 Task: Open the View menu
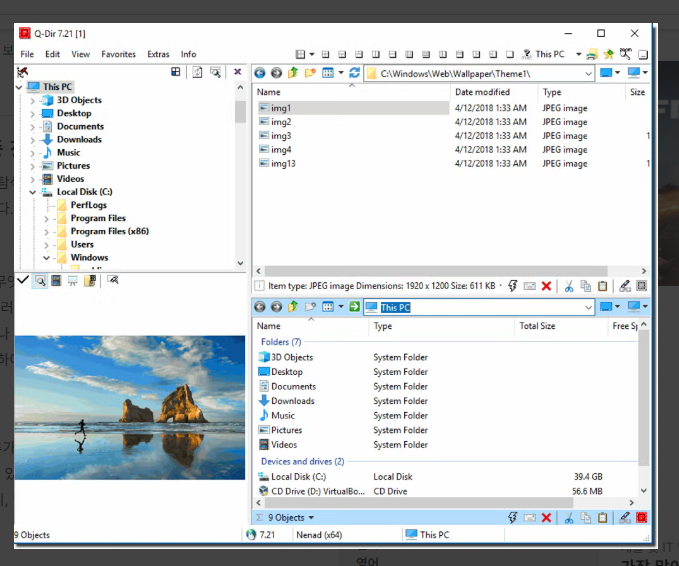pos(81,54)
